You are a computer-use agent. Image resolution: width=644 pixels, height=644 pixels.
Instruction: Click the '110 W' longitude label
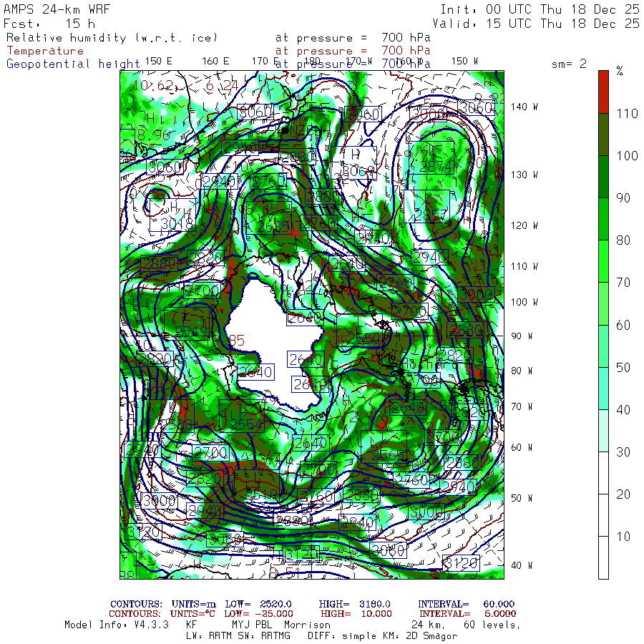pos(525,267)
